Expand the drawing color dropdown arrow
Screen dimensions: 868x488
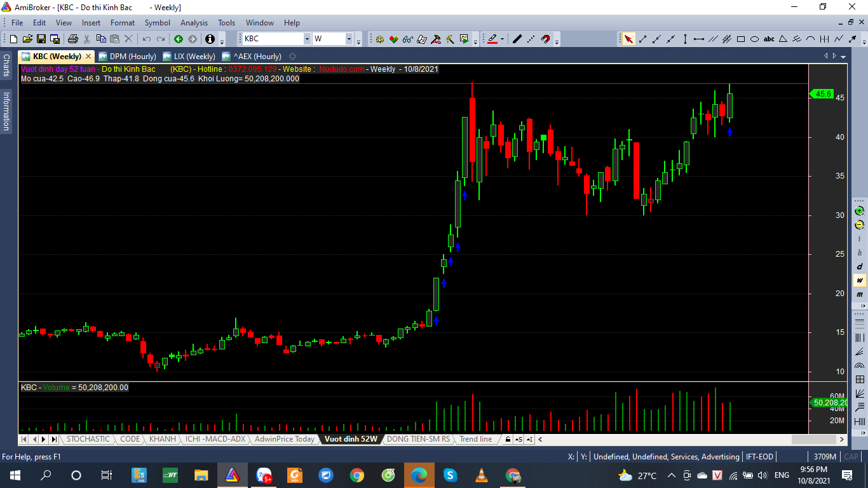coord(502,39)
